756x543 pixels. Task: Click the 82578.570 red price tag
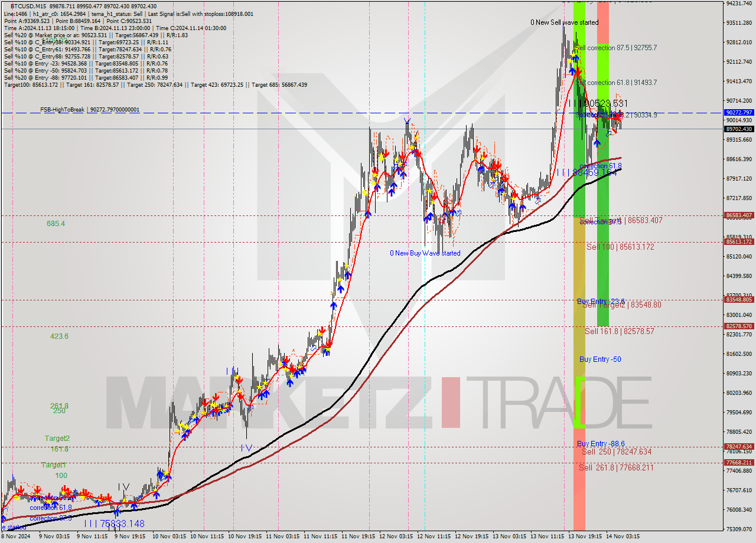tap(739, 326)
